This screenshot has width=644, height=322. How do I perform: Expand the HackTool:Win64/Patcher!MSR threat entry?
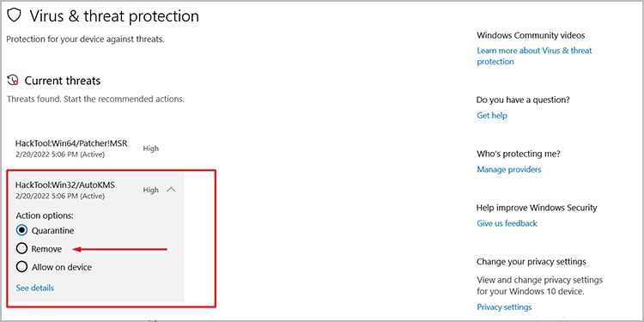94,149
